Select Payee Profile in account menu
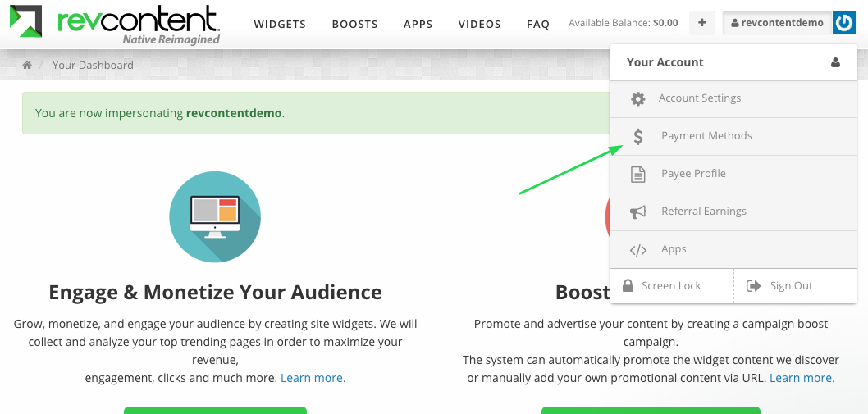 [733, 174]
